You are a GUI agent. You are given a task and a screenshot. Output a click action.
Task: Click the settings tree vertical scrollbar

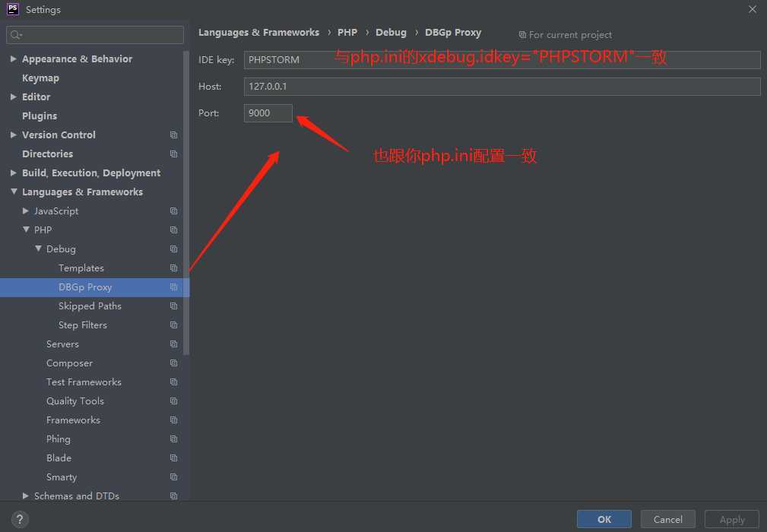pyautogui.click(x=186, y=202)
